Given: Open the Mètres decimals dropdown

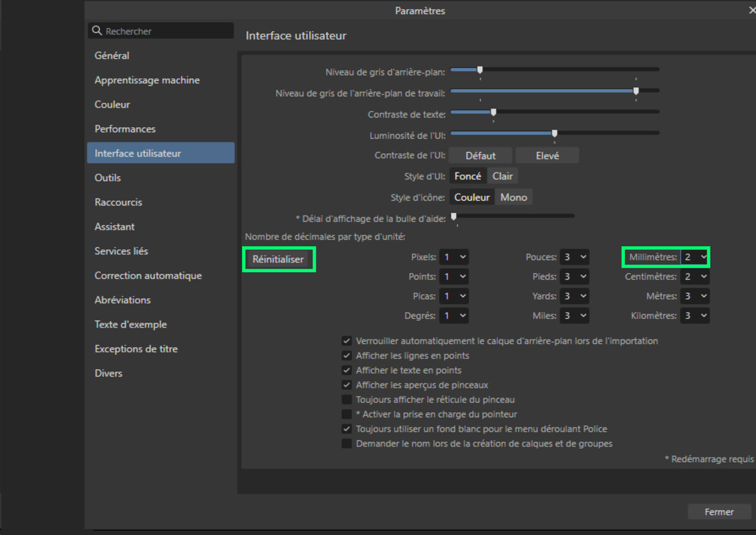Looking at the screenshot, I should [695, 296].
